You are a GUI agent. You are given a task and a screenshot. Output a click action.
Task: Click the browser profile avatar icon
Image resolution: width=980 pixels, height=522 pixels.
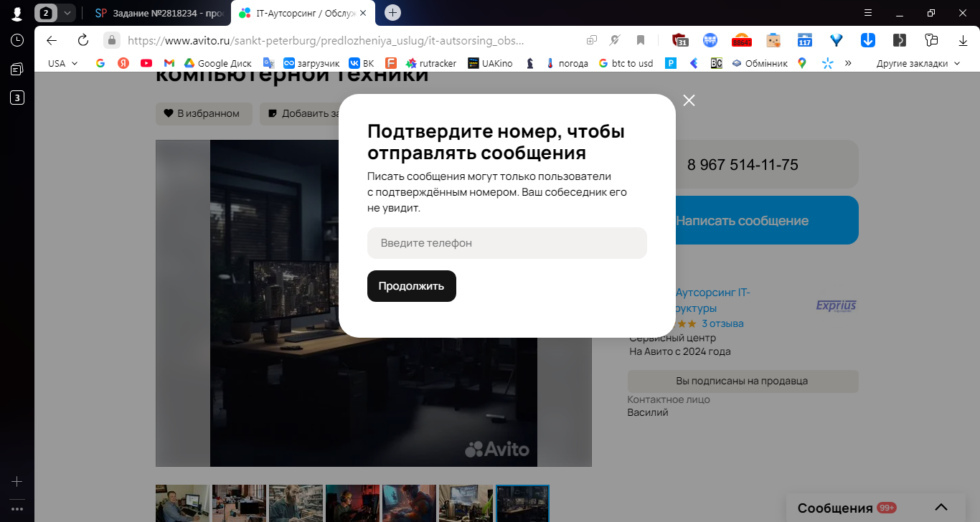tap(17, 13)
